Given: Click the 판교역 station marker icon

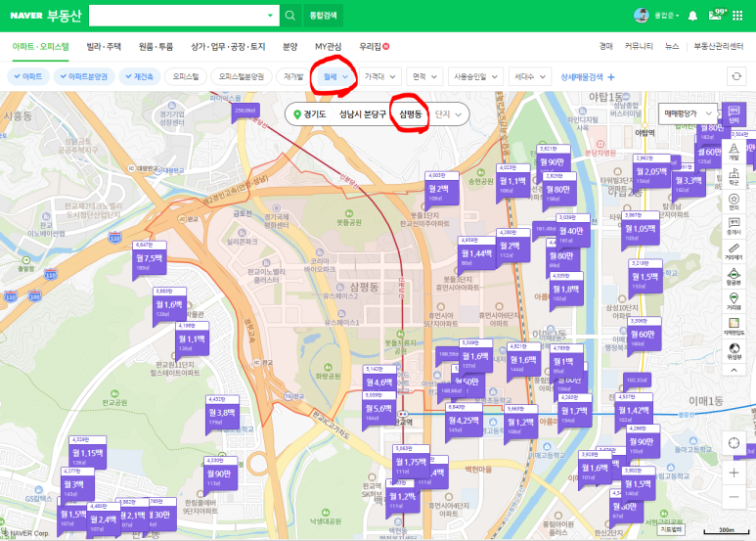Looking at the screenshot, I should 403,414.
